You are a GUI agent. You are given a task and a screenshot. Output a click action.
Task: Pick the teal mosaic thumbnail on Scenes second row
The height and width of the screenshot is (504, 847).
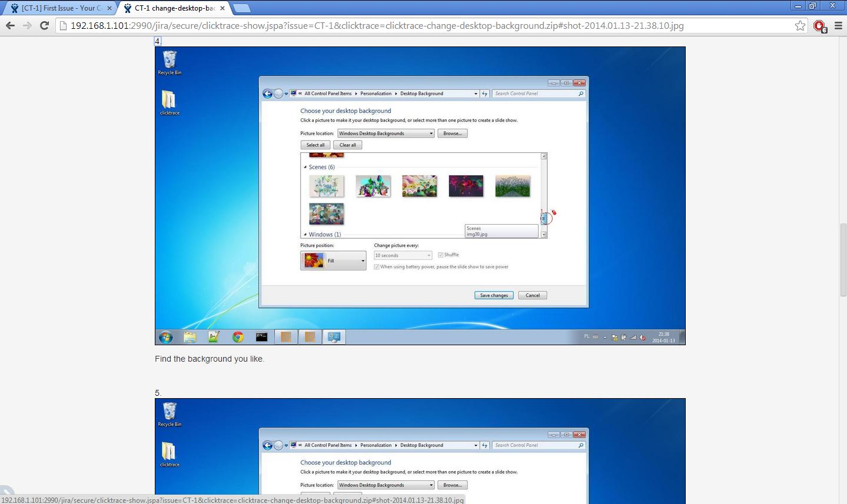(x=327, y=214)
